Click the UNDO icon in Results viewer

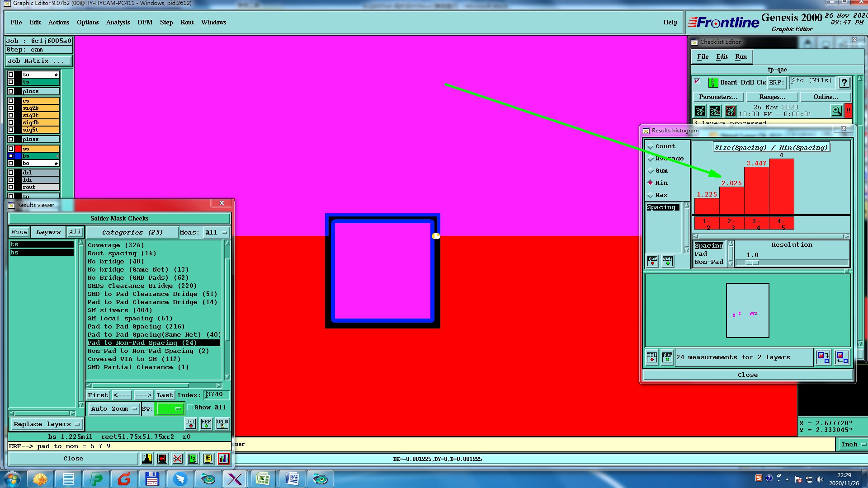[x=222, y=424]
